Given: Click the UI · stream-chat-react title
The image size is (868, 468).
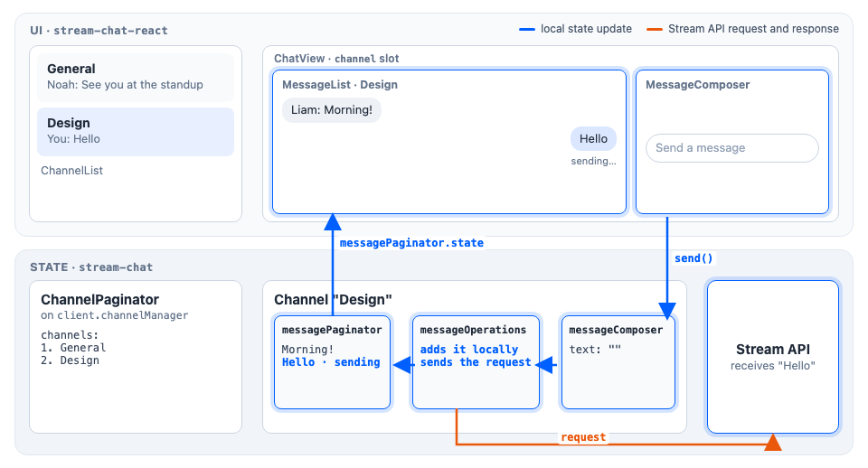Looking at the screenshot, I should [99, 31].
